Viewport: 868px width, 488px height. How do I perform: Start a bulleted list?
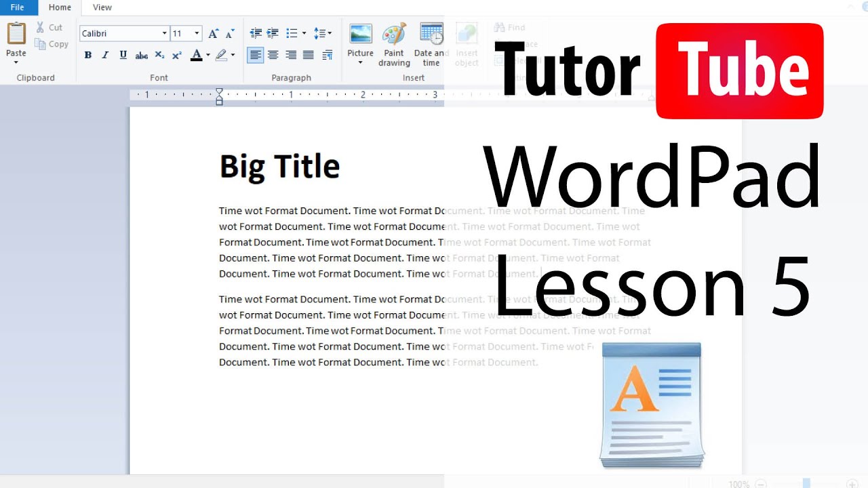click(292, 33)
